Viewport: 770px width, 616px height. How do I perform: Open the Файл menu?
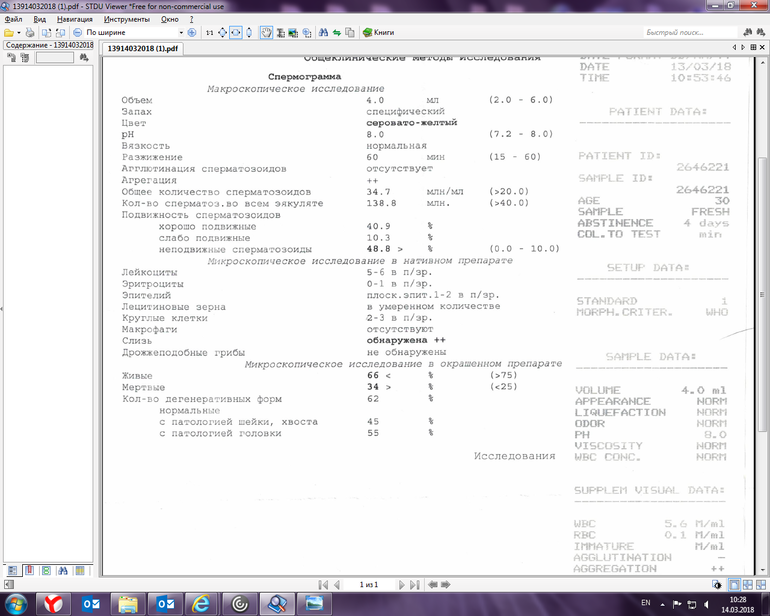(x=12, y=19)
